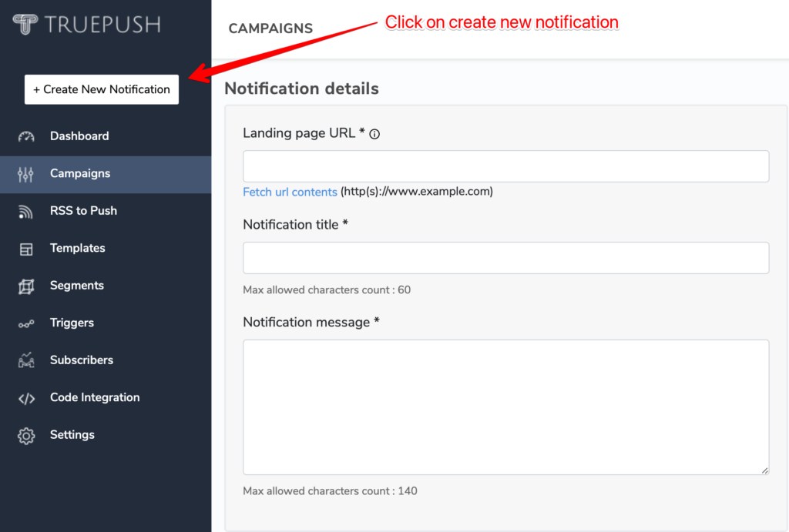Click the Fetch url contents link
The image size is (789, 532).
(290, 192)
